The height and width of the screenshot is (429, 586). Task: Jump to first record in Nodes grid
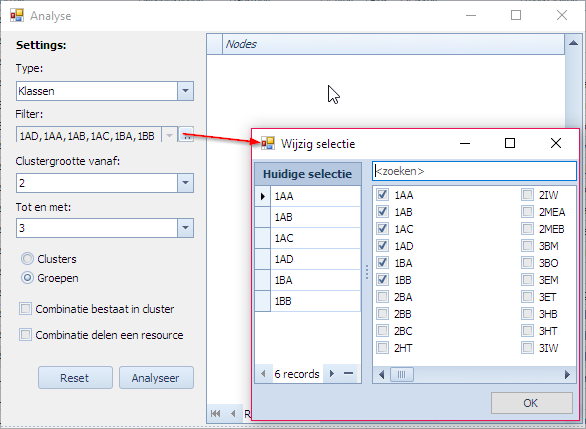pyautogui.click(x=215, y=413)
